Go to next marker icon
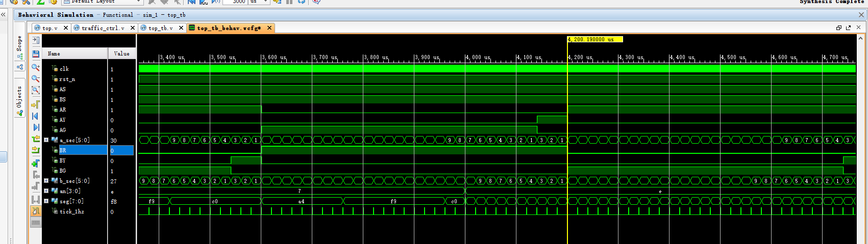868x244 pixels. pyautogui.click(x=36, y=186)
